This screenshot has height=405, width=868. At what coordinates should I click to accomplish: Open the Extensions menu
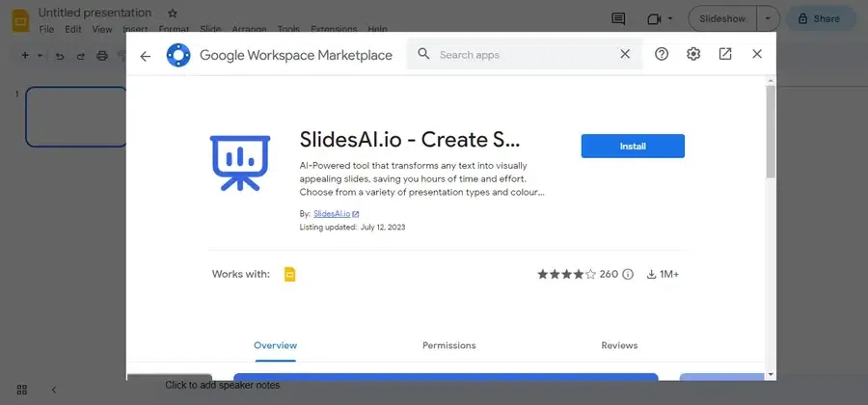click(x=334, y=29)
